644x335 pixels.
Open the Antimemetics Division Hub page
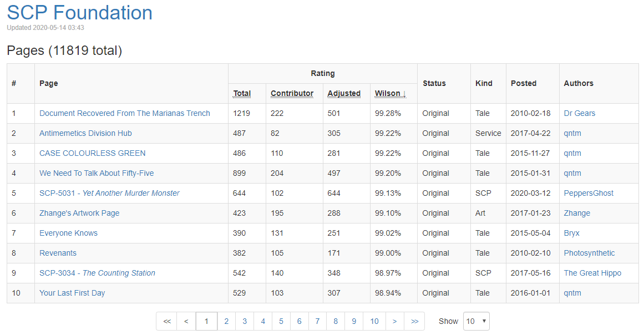point(85,134)
